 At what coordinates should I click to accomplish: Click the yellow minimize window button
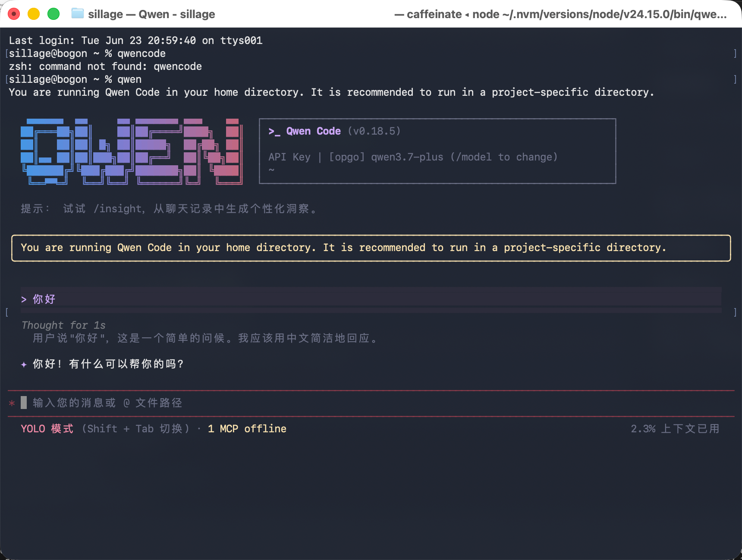[34, 14]
